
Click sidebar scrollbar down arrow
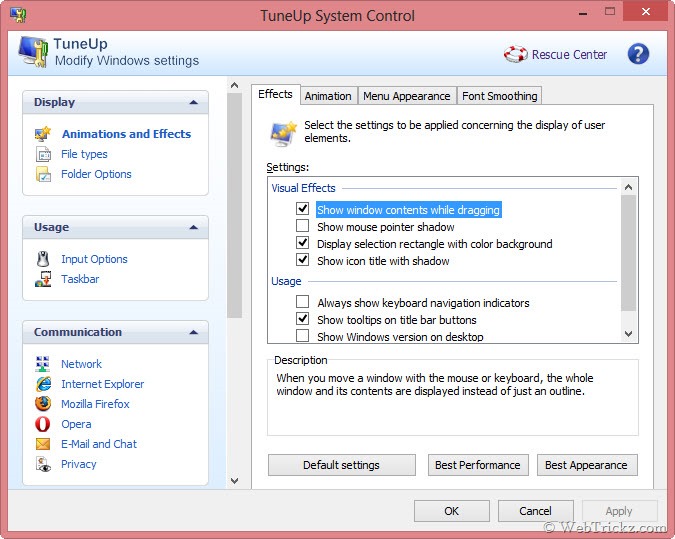tap(235, 480)
